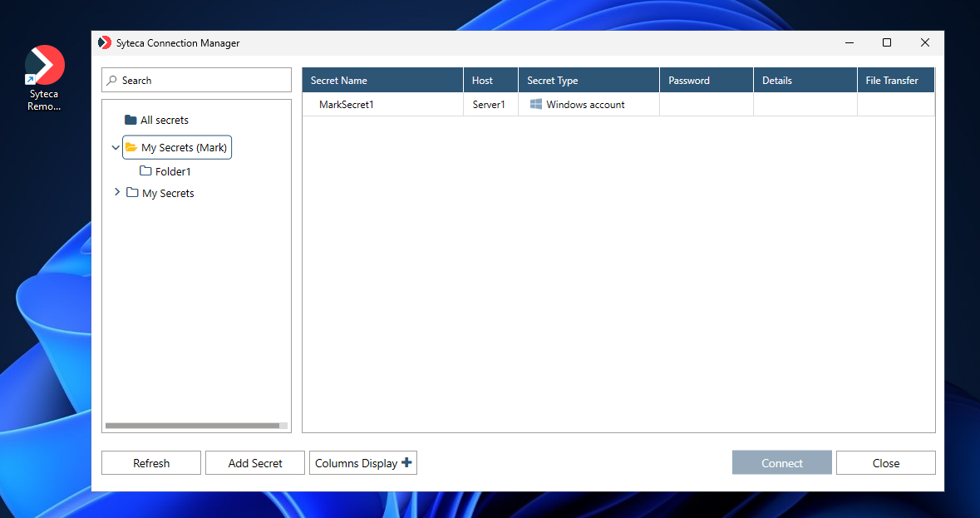Open Syteca Remote desktop shortcut icon
This screenshot has height=518, width=980.
(44, 67)
